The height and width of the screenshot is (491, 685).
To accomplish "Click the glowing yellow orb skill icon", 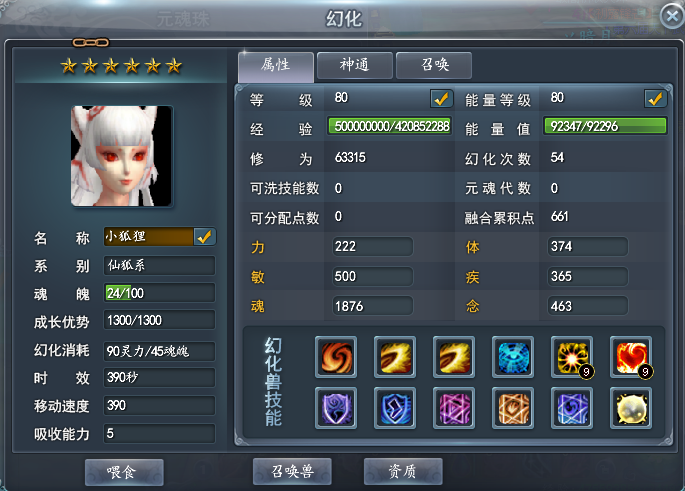I will (x=631, y=408).
